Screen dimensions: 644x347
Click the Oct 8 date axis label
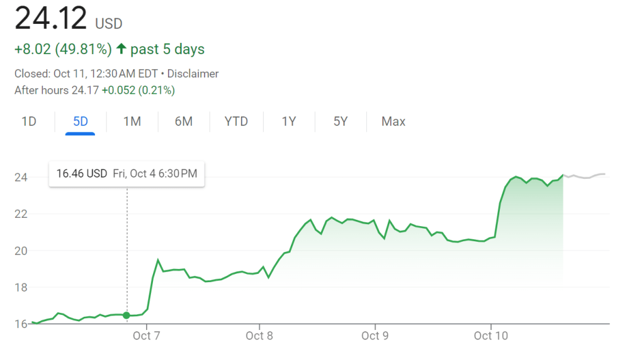[259, 336]
